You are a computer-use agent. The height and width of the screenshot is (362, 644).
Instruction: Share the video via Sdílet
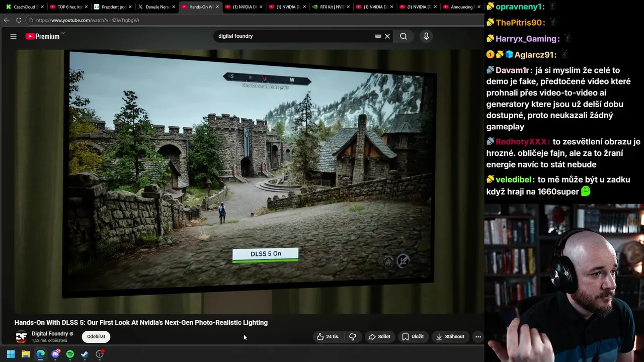point(379,337)
